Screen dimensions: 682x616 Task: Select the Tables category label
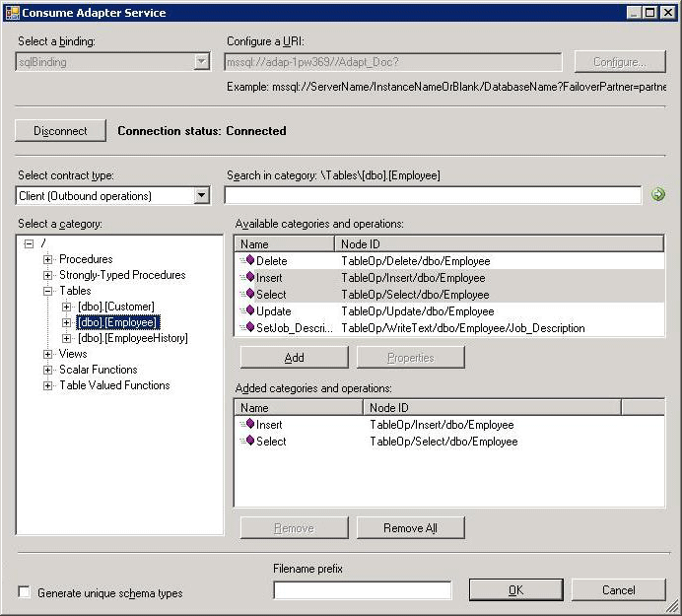75,291
